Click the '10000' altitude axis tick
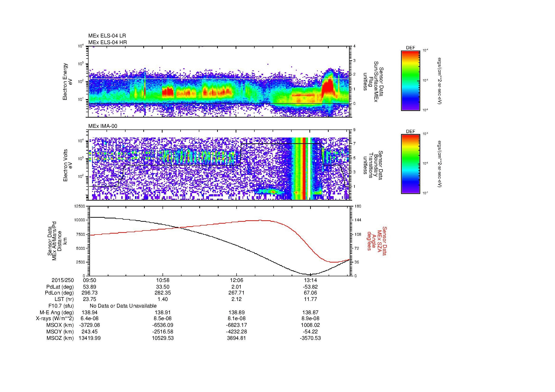 point(80,220)
